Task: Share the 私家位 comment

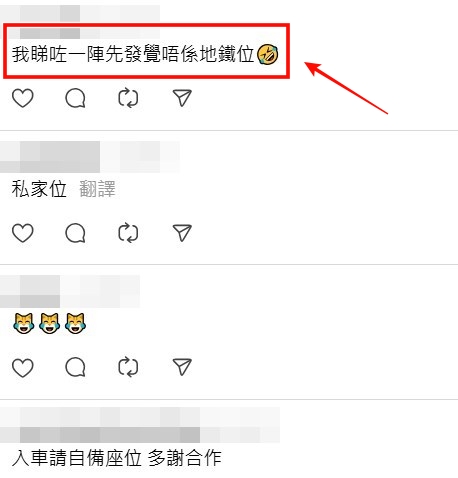Action: 182,232
